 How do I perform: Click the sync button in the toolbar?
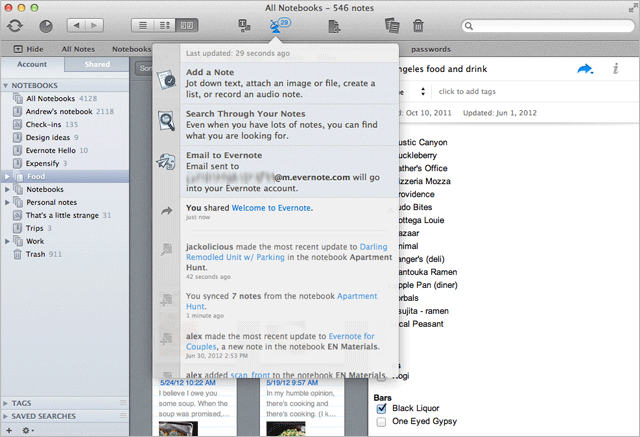click(x=14, y=25)
